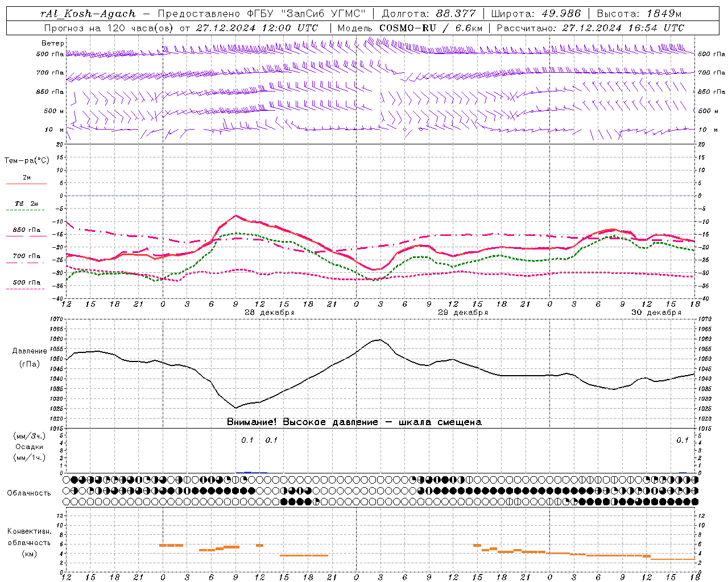Select the 'Модель COSMO-RU / 6.6км' text
This screenshot has width=728, height=582.
click(x=410, y=28)
